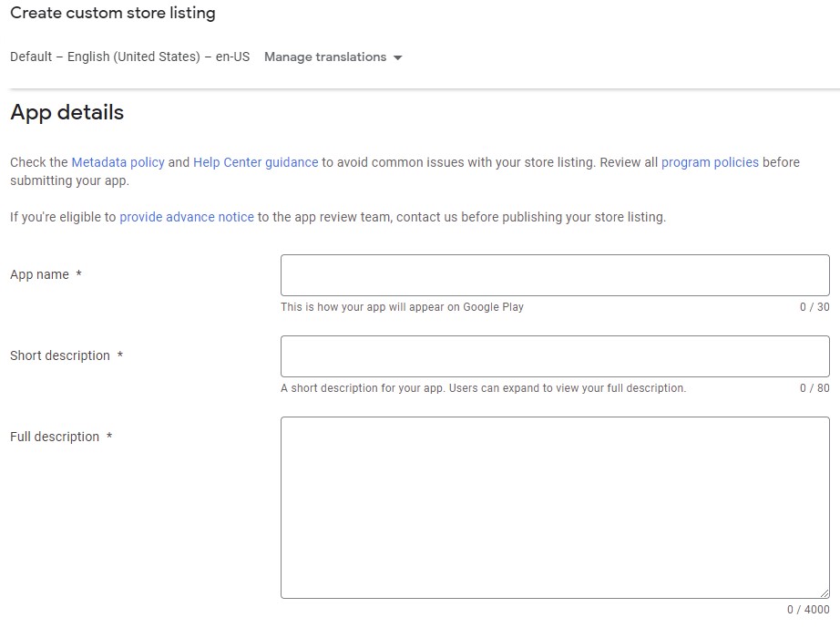This screenshot has height=628, width=840.
Task: Open the Help Center guidance link
Action: coord(255,162)
